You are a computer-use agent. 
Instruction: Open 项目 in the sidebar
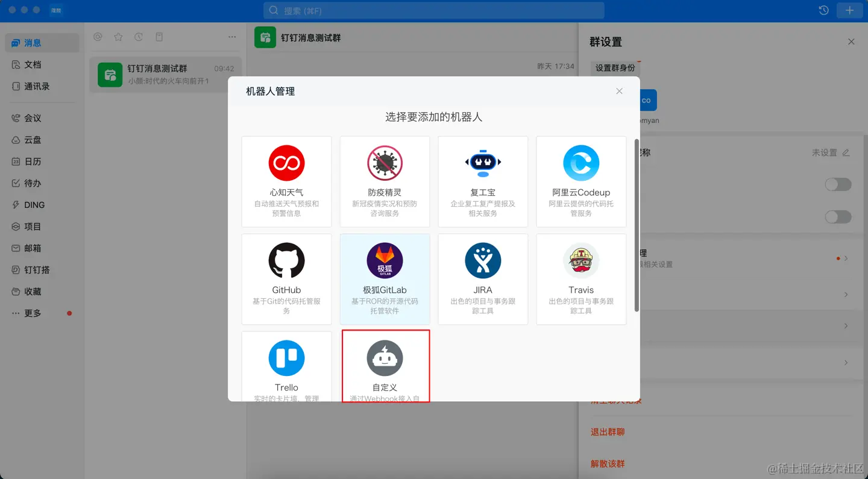pyautogui.click(x=42, y=227)
